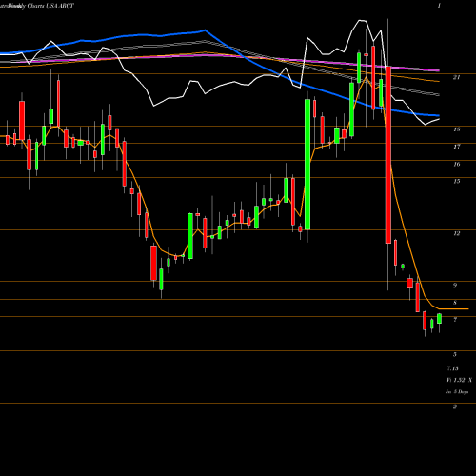
Task: Click the price axis label '9'
Action: point(455,285)
